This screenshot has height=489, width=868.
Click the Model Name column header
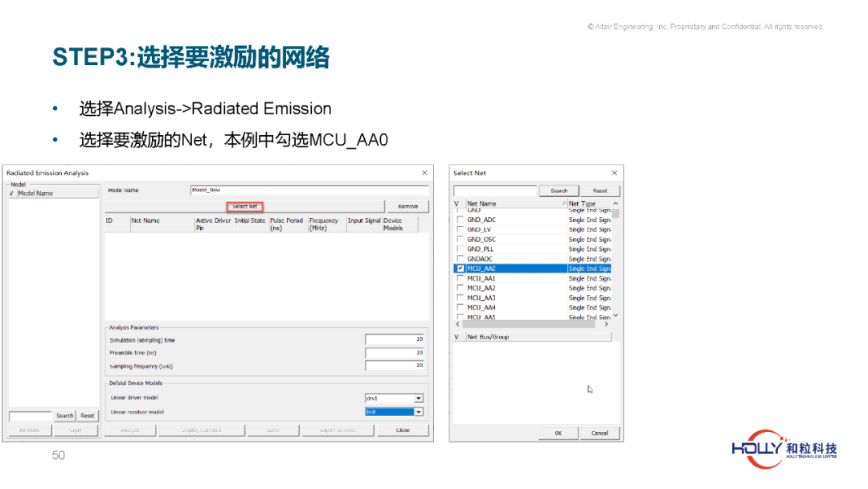58,193
